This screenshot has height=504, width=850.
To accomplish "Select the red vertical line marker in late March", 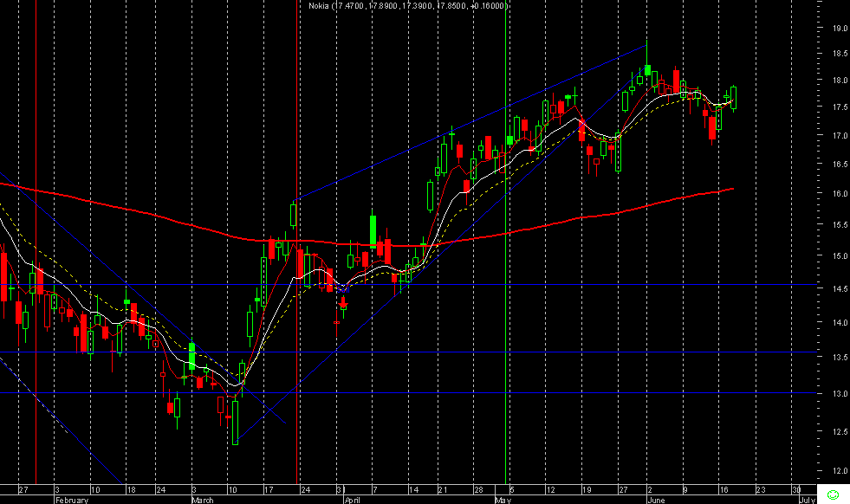I will point(297,242).
